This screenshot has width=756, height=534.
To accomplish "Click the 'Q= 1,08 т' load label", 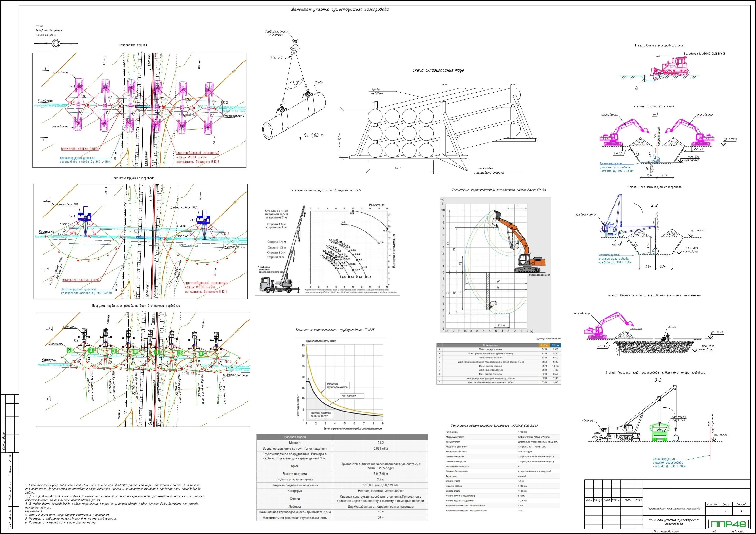I will (313, 135).
